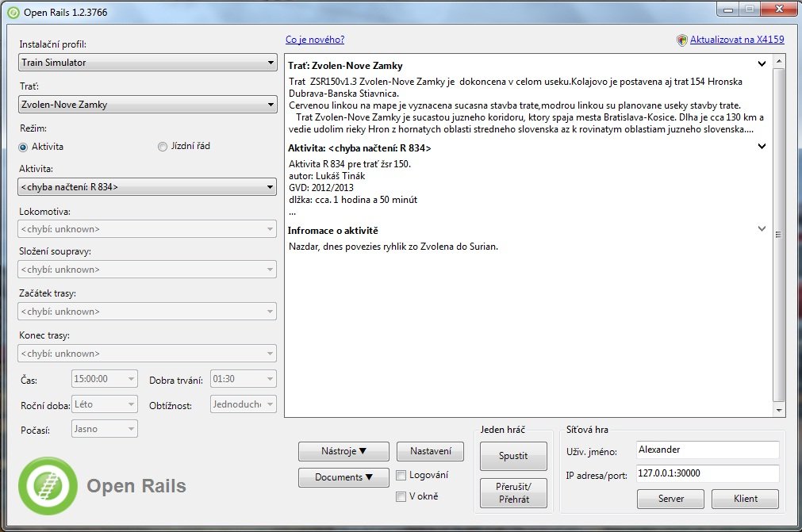
Task: Click the info panel scrollbar down arrow
Action: click(779, 410)
